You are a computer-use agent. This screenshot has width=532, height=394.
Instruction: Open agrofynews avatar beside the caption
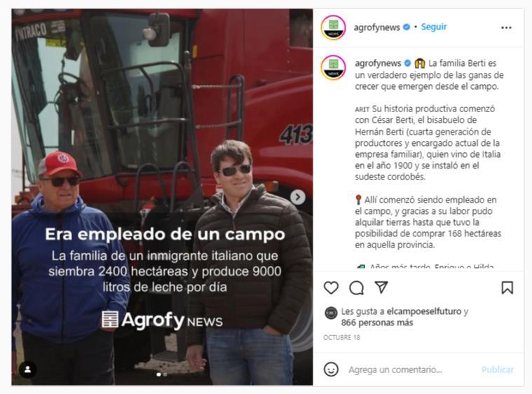point(333,67)
